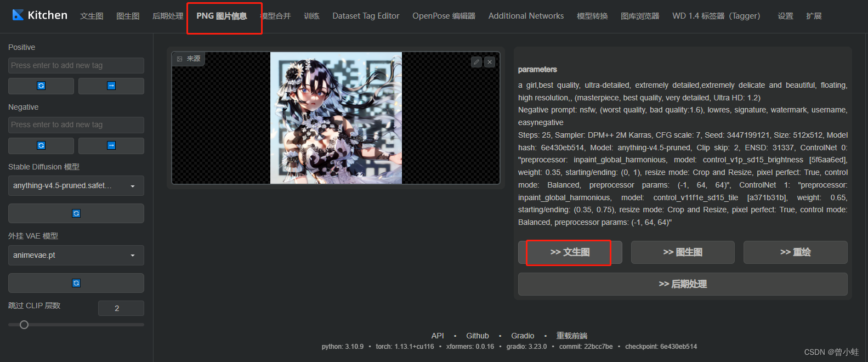
Task: Switch to the 图生图 tab
Action: (128, 16)
